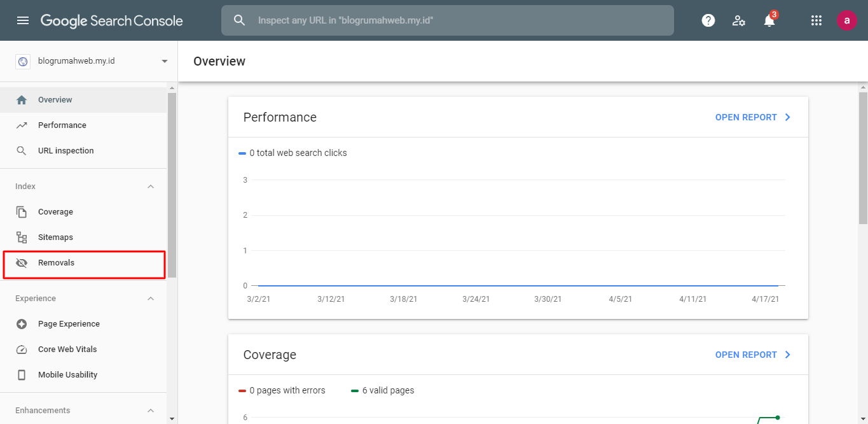
Task: Click the search magnifier icon in URL bar
Action: click(x=239, y=20)
